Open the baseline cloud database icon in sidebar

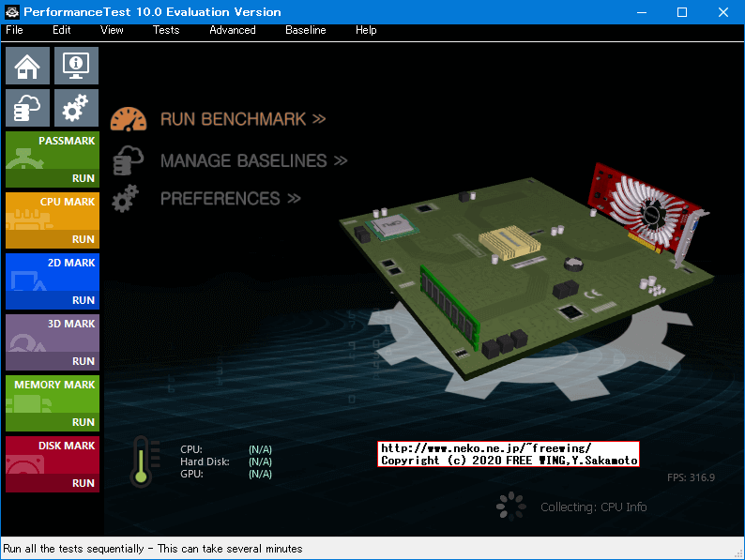[x=27, y=108]
